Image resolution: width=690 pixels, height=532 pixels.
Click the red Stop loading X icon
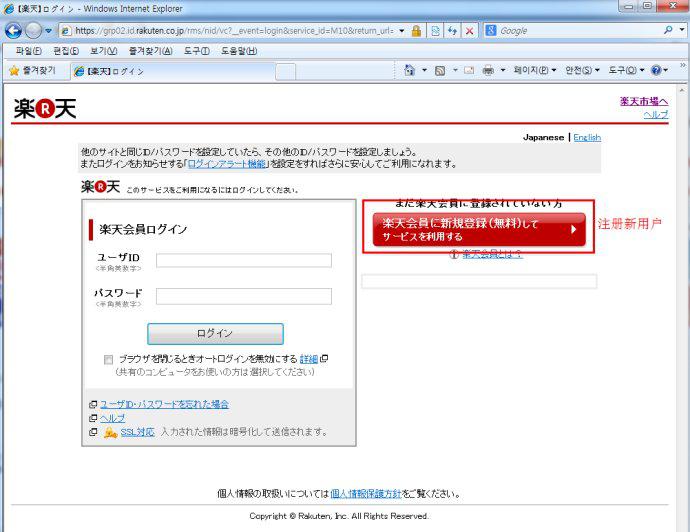(x=470, y=31)
